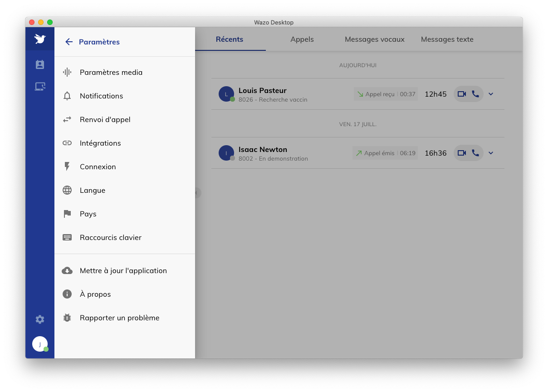This screenshot has height=392, width=548.
Task: Select Renvoi d'appel menu item
Action: 105,119
